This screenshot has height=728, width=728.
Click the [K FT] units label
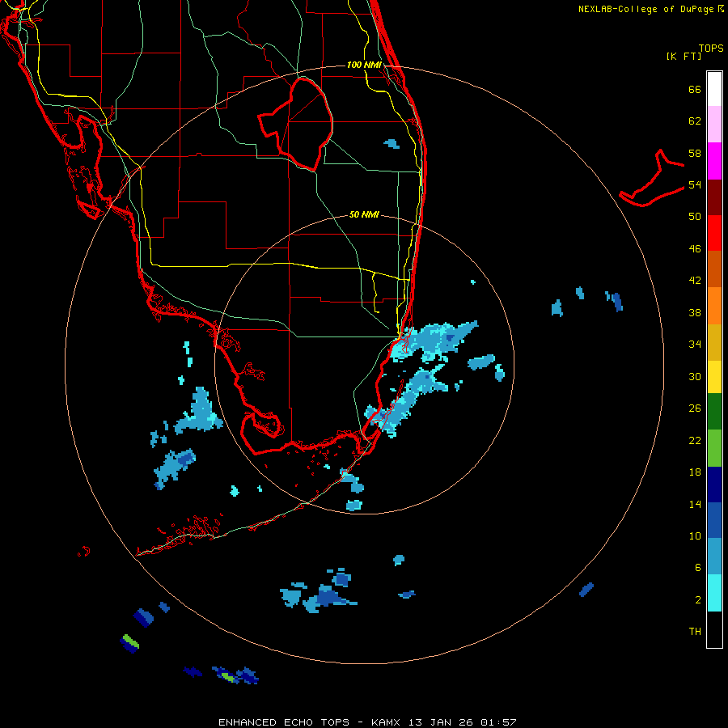(684, 56)
